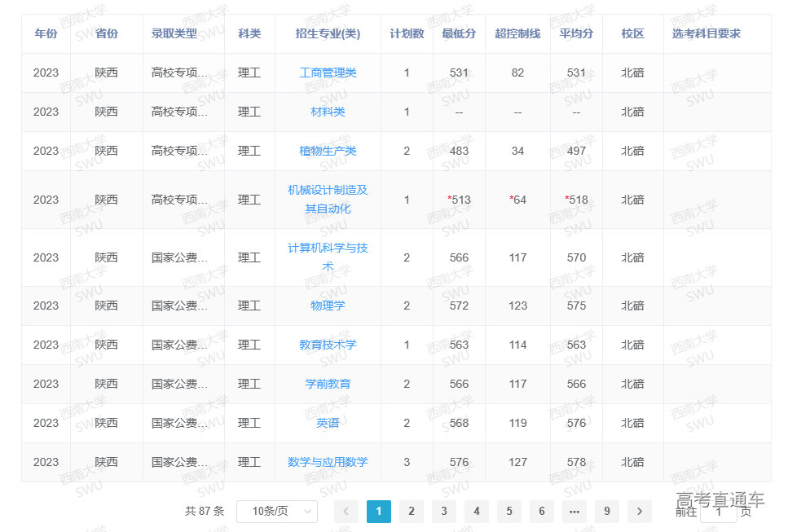Click the 最低分 column header
Image resolution: width=788 pixels, height=532 pixels.
pos(459,34)
